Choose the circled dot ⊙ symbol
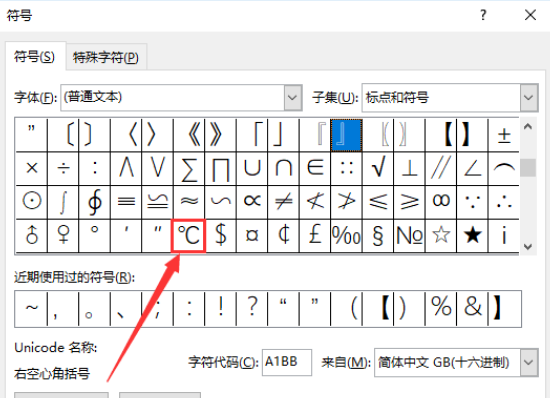The width and height of the screenshot is (550, 398). point(32,202)
